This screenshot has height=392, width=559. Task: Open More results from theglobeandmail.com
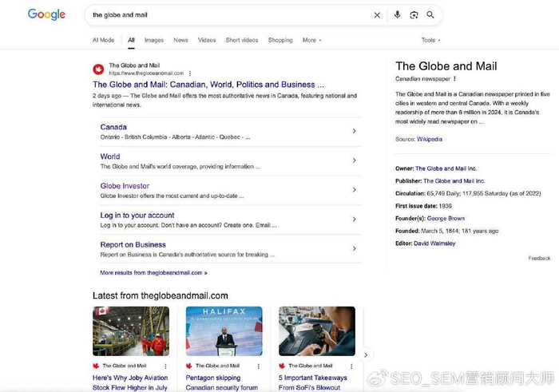(153, 272)
